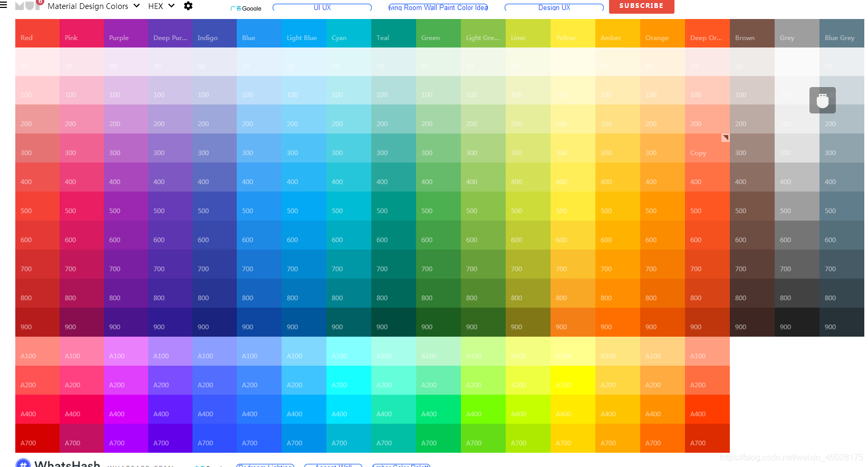Pick the Cyan 800 swatch
The width and height of the screenshot is (868, 467).
[349, 293]
